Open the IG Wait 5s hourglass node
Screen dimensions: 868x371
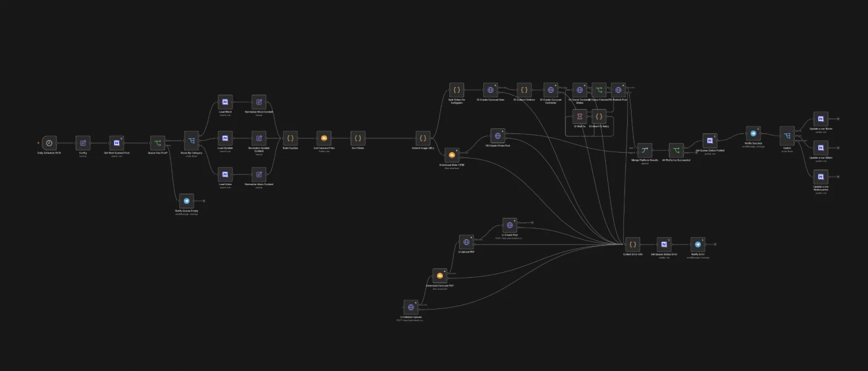point(579,116)
